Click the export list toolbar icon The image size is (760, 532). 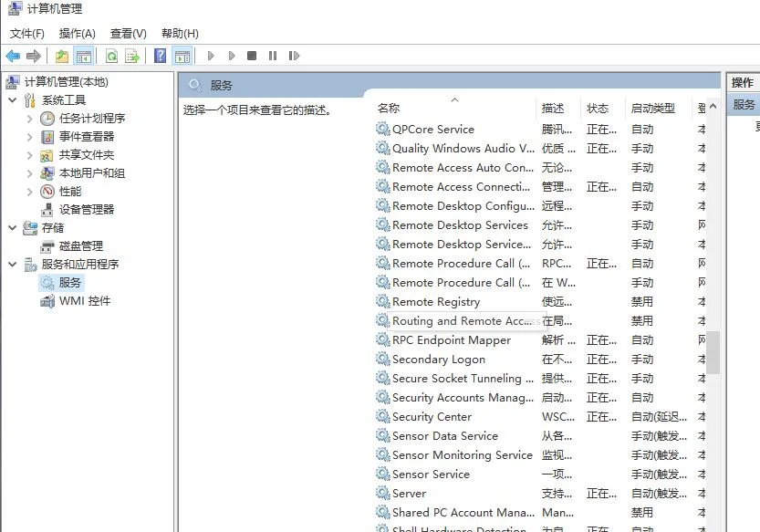pos(132,57)
